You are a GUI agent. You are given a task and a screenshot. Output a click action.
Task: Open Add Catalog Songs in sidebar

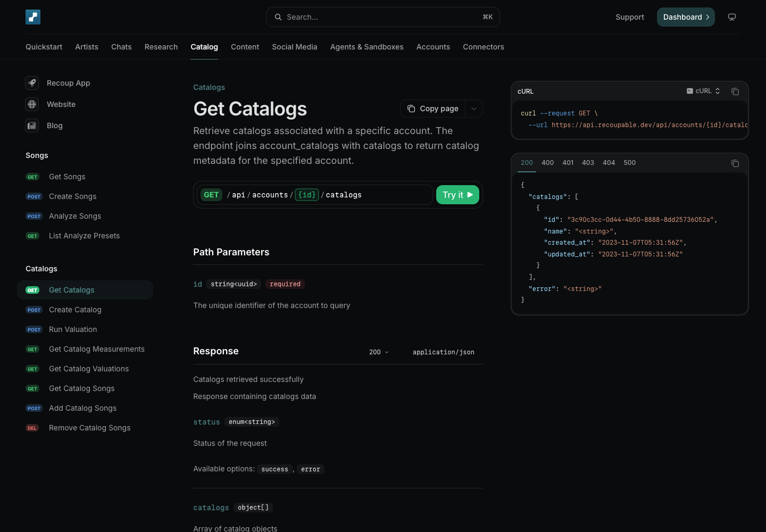pyautogui.click(x=85, y=408)
